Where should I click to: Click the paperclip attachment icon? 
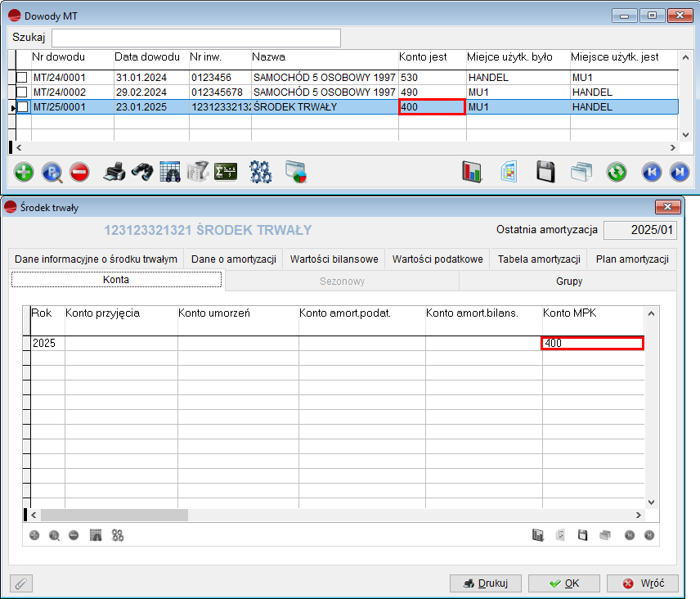pyautogui.click(x=21, y=583)
